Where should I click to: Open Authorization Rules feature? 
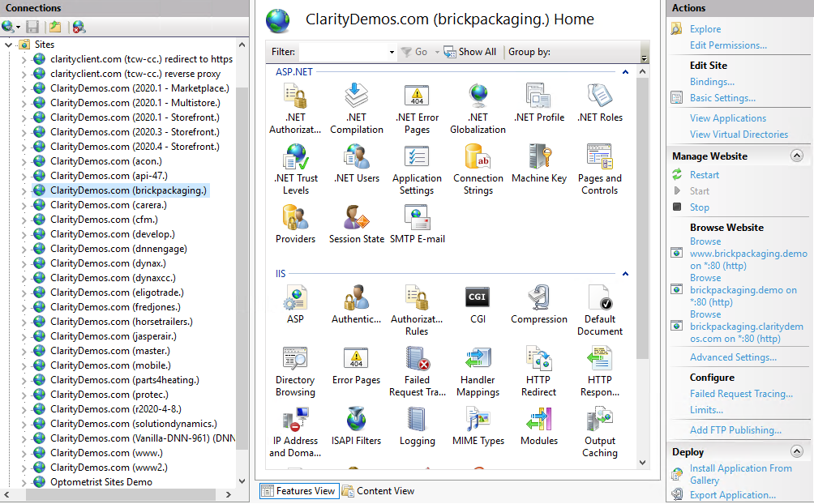pos(417,310)
